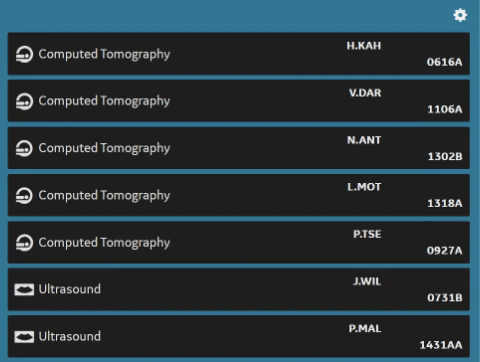Image resolution: width=480 pixels, height=362 pixels.
Task: Click patient initials N.ANT
Action: 364,140
